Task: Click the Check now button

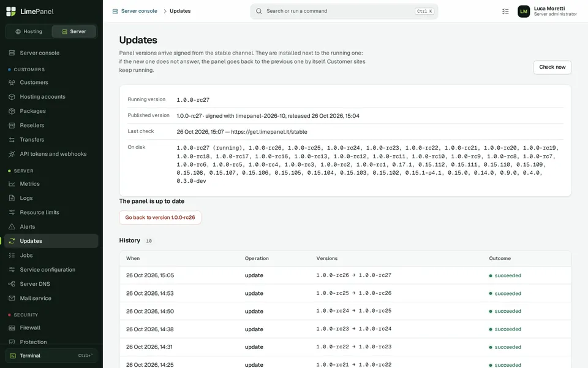Action: (x=552, y=67)
